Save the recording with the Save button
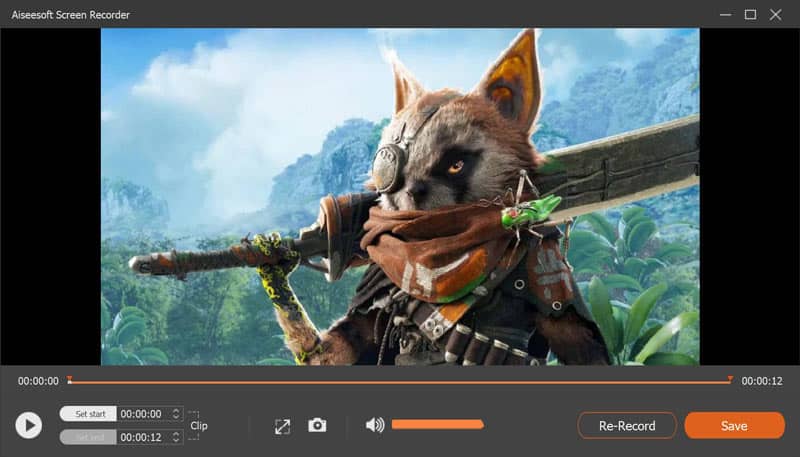Screen dimensions: 800x457 click(x=734, y=425)
